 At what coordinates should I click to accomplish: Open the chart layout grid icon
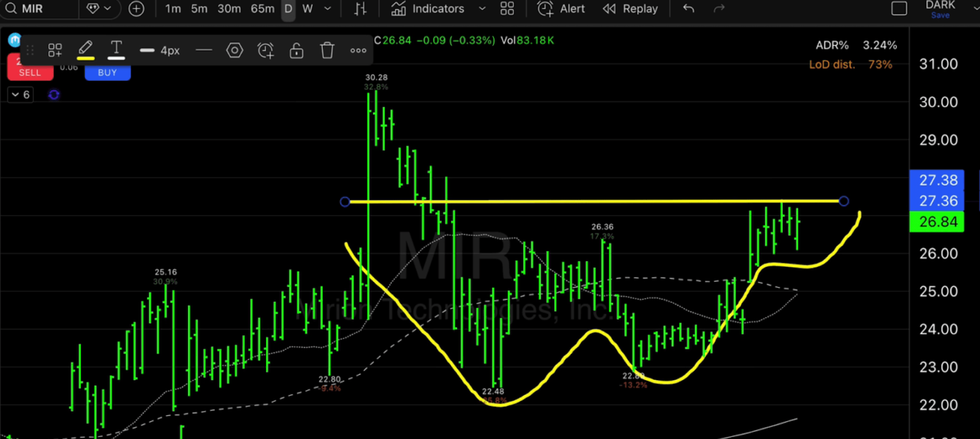507,9
